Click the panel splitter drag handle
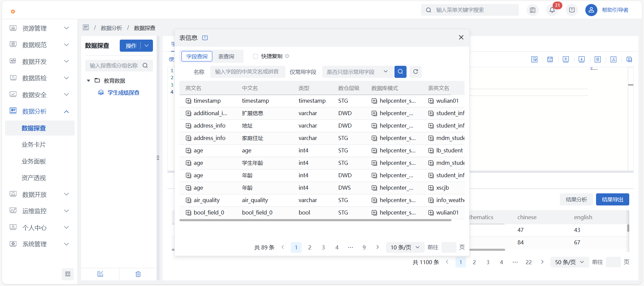Screen dimensions: 644x286 tap(158, 158)
